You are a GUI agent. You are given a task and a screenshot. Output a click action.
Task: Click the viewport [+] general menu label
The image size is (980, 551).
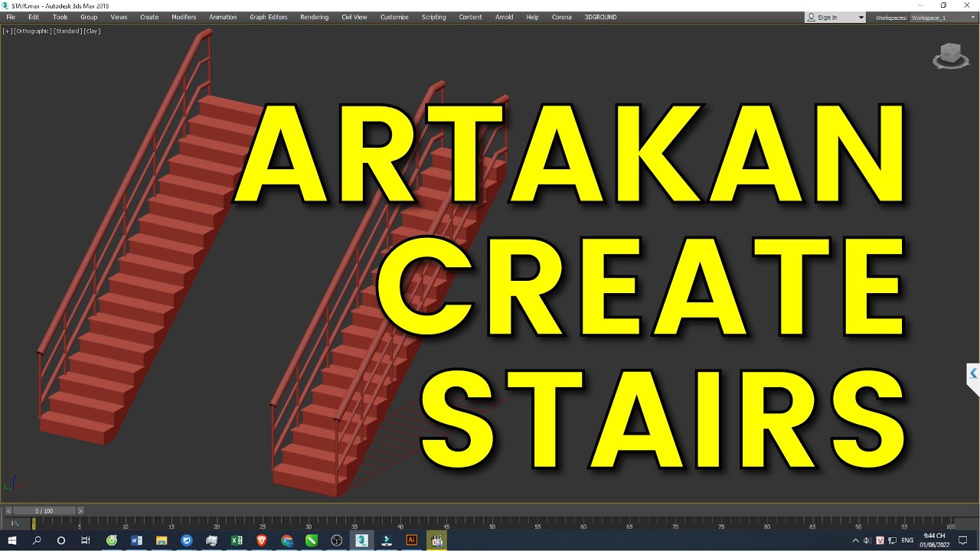[7, 31]
